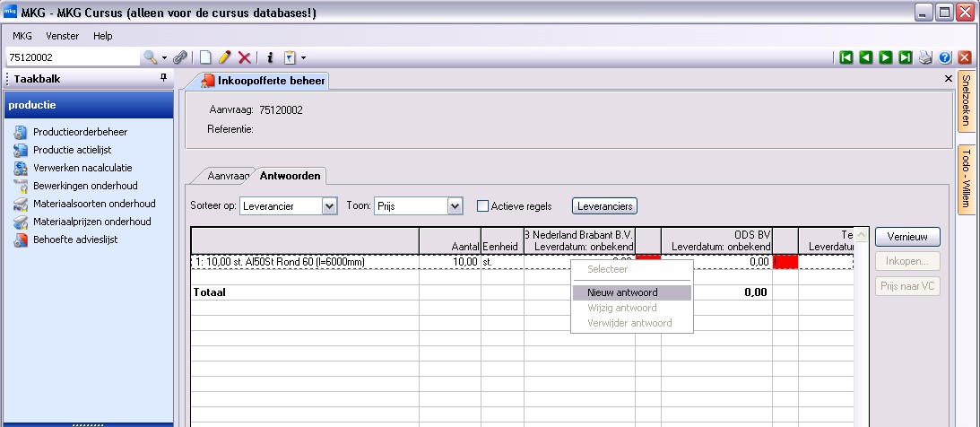Click the Aantal column header
This screenshot has width=980, height=427.
(450, 240)
